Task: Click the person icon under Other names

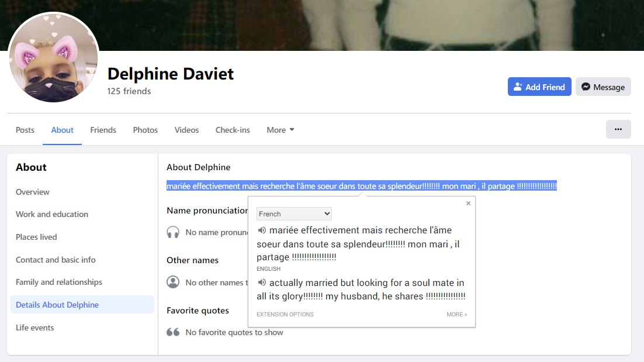Action: tap(173, 282)
